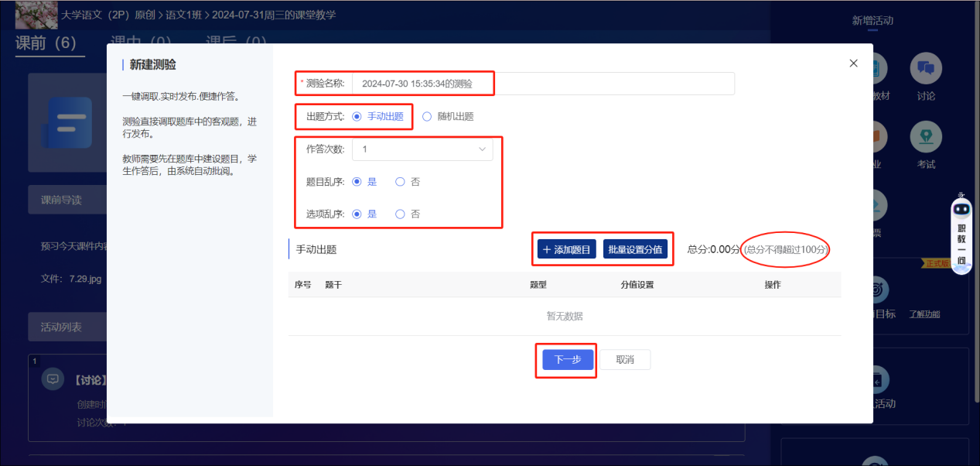Set 题目乱序 to 否

(400, 182)
